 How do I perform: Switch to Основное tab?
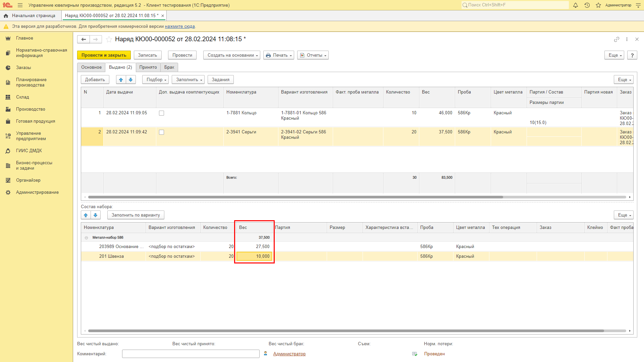click(91, 67)
